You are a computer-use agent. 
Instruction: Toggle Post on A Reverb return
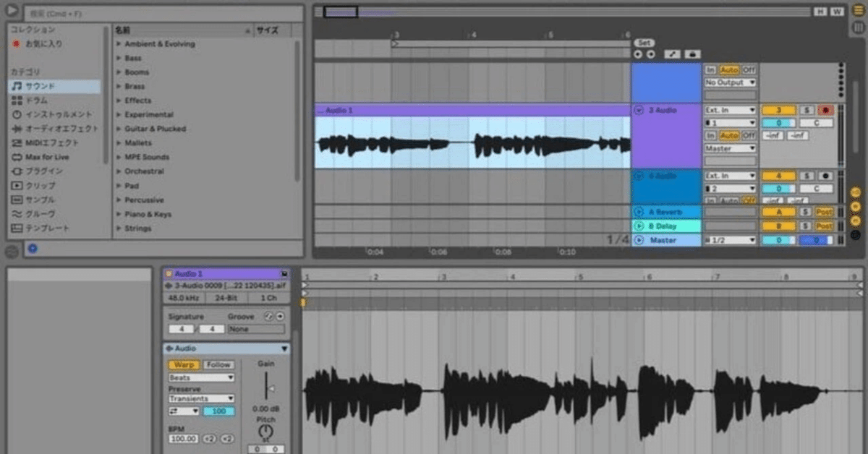point(825,212)
